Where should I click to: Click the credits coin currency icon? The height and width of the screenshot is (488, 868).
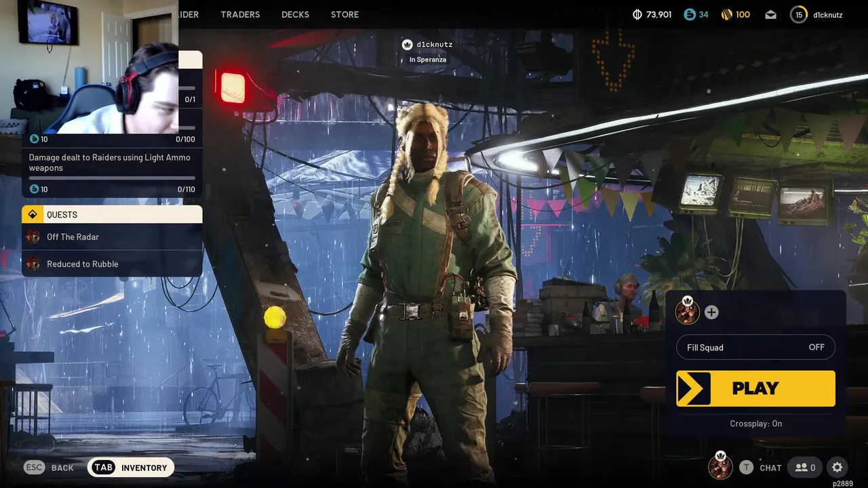[x=637, y=14]
